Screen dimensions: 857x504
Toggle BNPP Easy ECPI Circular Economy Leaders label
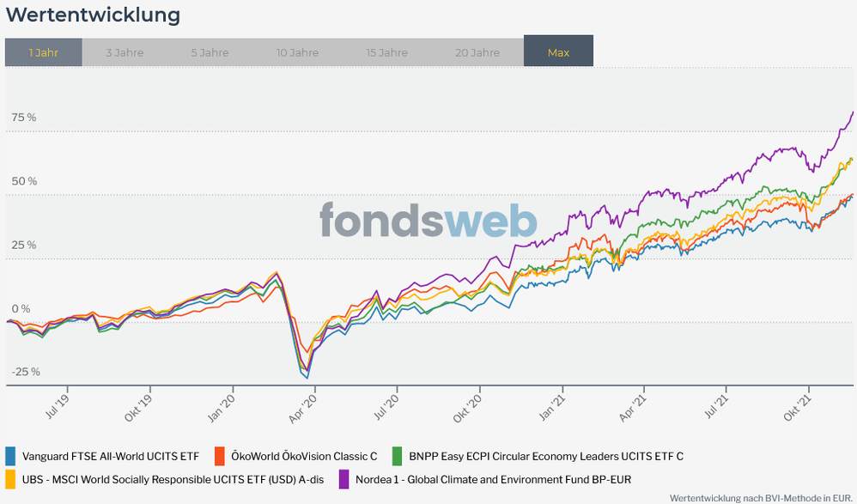click(546, 456)
